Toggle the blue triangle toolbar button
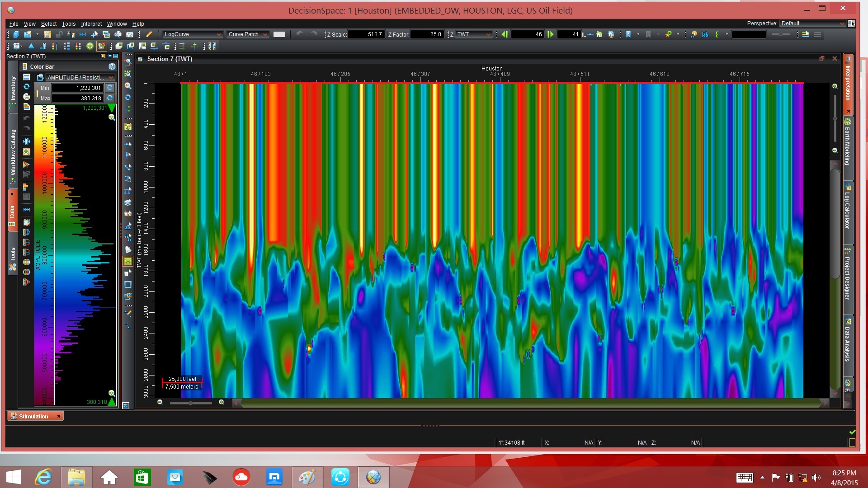This screenshot has height=488, width=868. [x=31, y=46]
